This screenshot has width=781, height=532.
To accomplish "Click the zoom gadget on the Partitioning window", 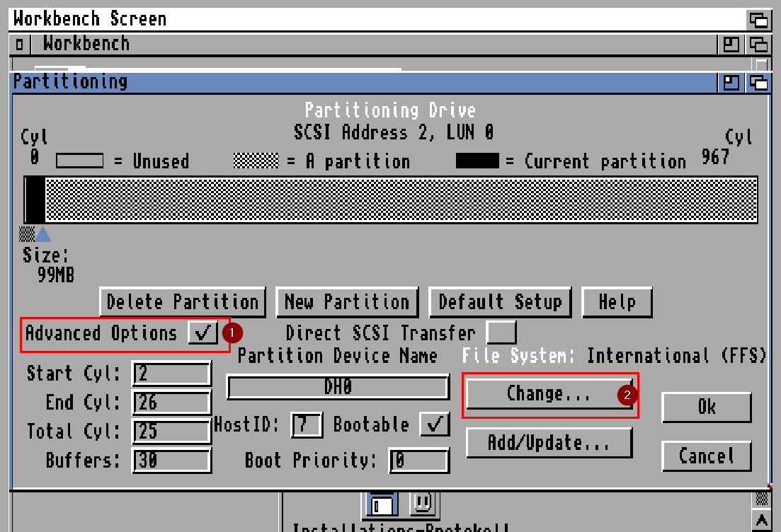I will click(x=731, y=82).
